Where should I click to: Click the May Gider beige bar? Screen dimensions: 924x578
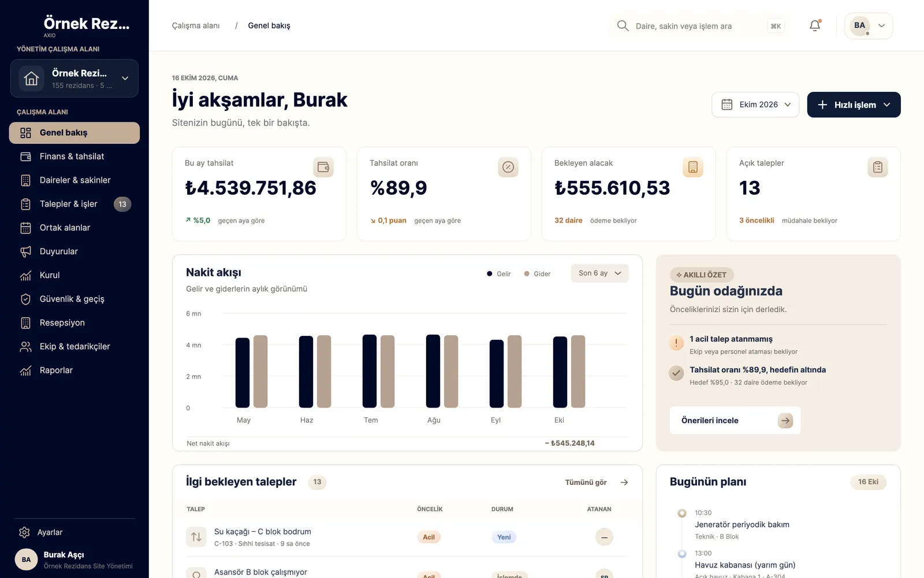point(260,372)
